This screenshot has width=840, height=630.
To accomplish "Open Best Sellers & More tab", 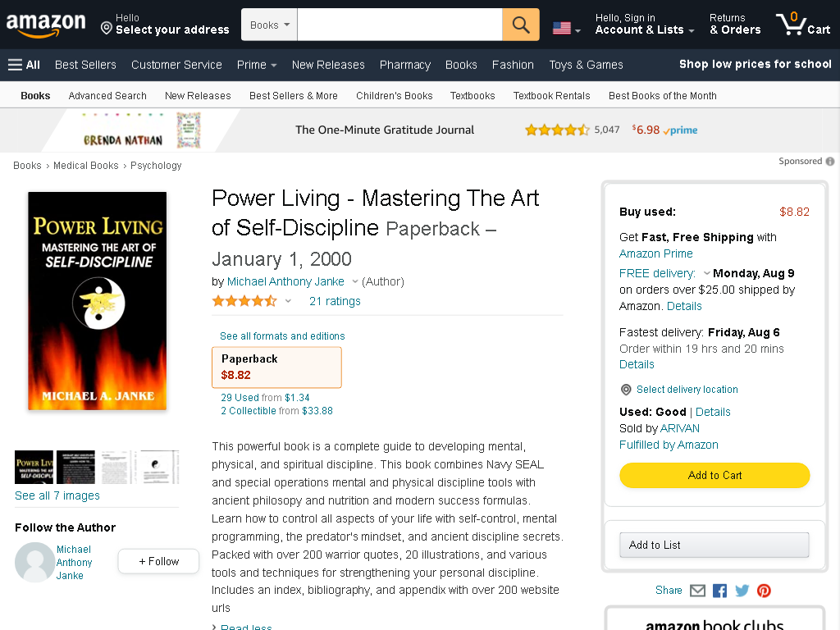I will coord(294,95).
